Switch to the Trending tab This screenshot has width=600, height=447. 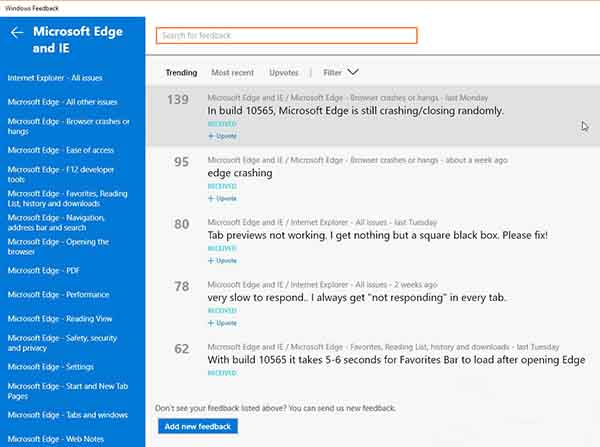pyautogui.click(x=181, y=73)
